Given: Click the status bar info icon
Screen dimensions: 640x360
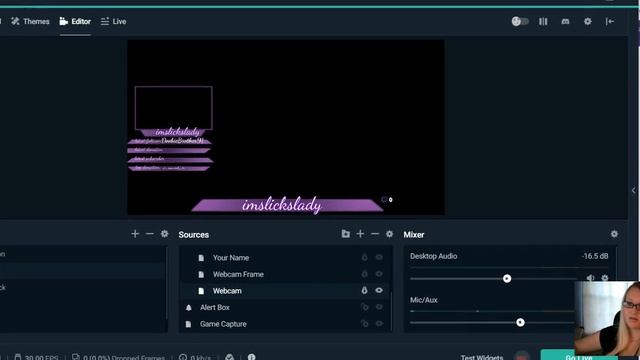Looking at the screenshot, I should pos(251,357).
